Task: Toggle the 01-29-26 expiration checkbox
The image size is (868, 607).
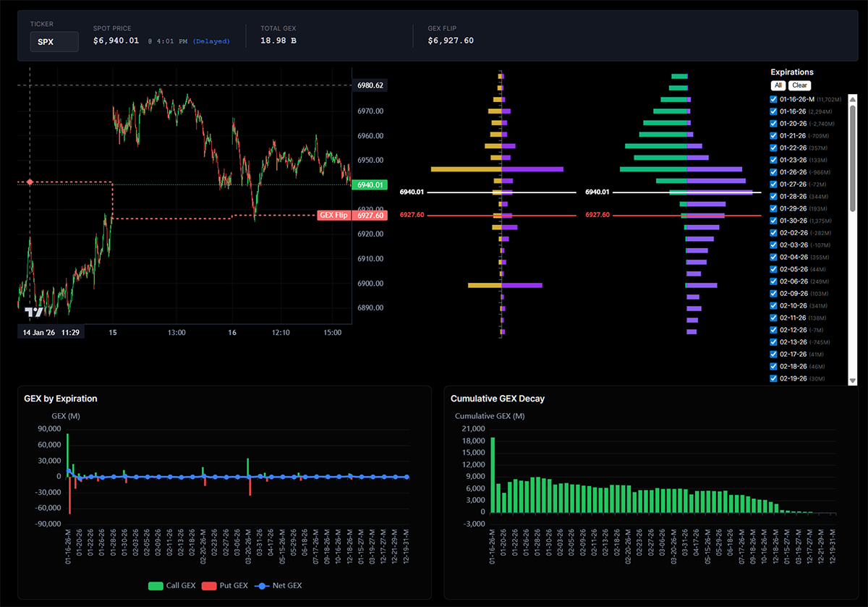Action: (x=773, y=208)
